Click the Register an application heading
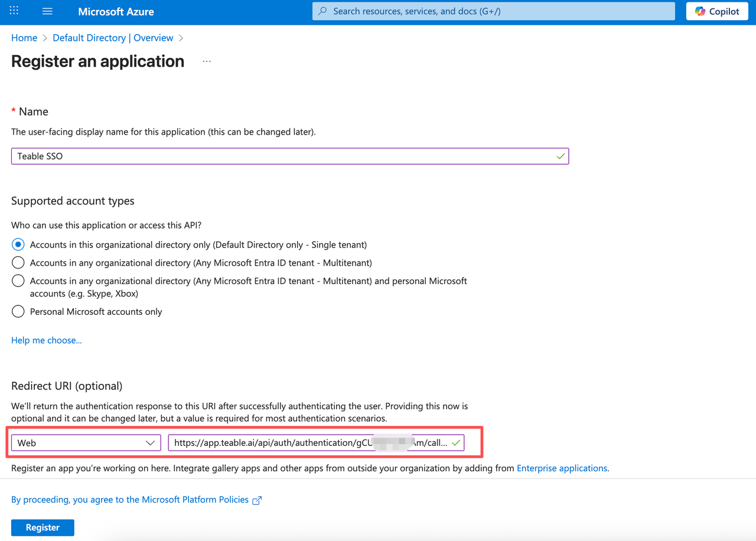Image resolution: width=756 pixels, height=541 pixels. (98, 61)
